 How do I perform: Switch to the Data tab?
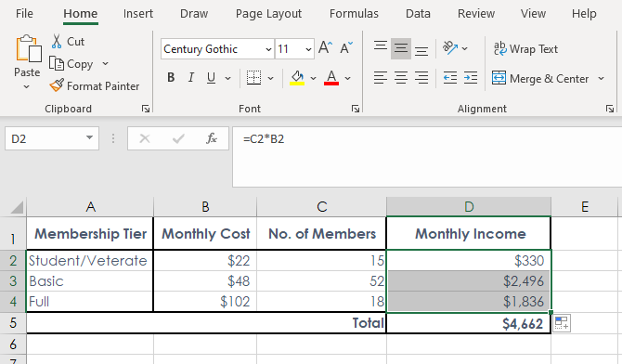point(418,14)
